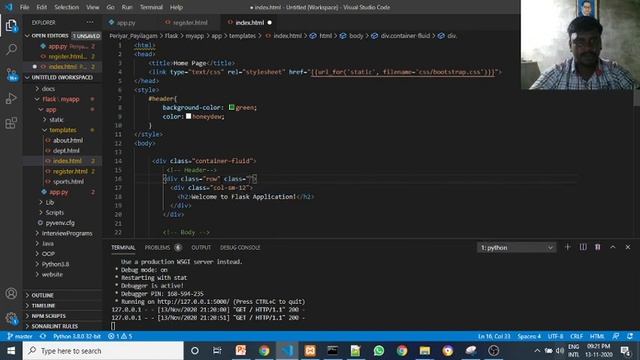Open errors and warnings count in status bar
This screenshot has width=640, height=360.
pos(120,336)
